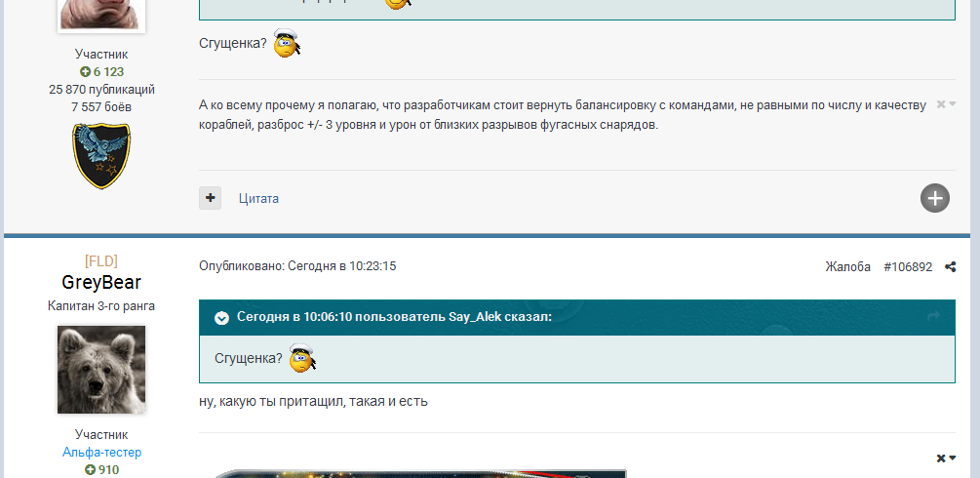Open GreyBear's user profile name

point(101,283)
